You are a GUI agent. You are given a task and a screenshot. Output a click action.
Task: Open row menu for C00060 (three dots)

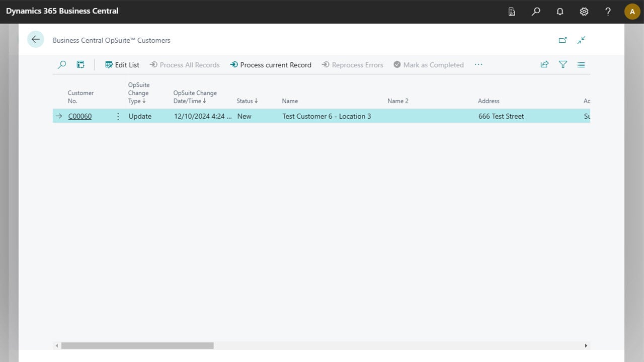(x=118, y=116)
